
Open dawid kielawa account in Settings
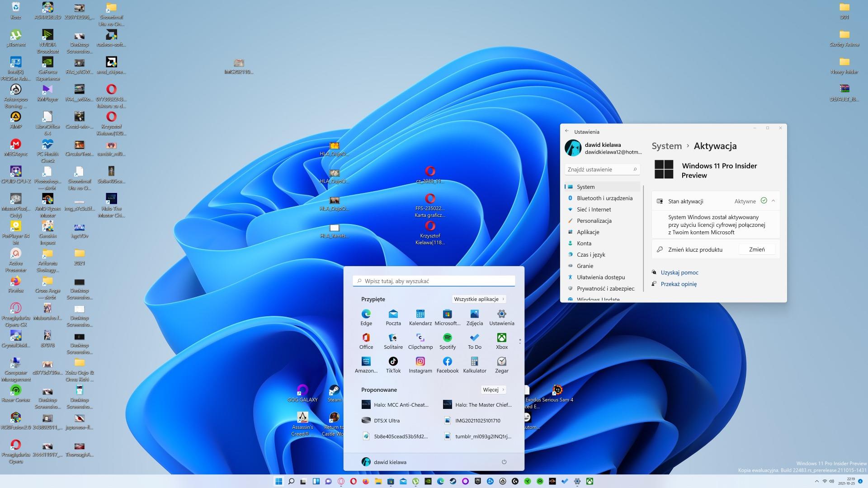click(603, 148)
